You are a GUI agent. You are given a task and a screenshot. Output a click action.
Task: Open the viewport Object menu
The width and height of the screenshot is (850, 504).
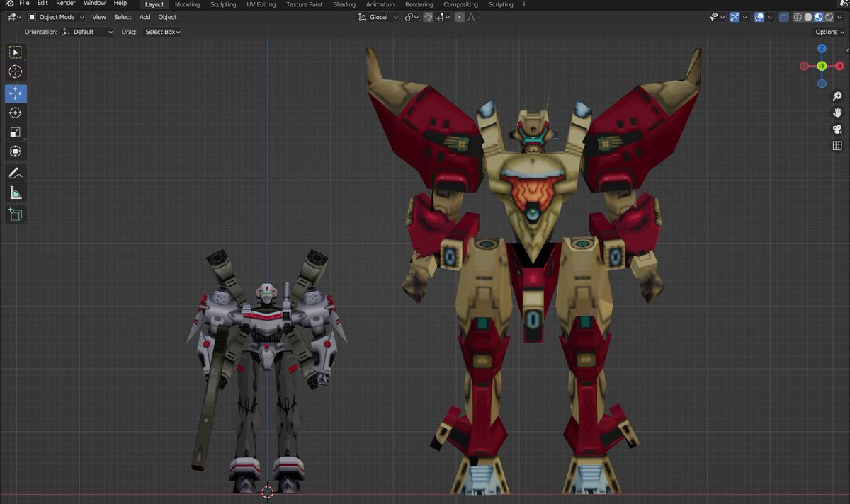coord(167,17)
